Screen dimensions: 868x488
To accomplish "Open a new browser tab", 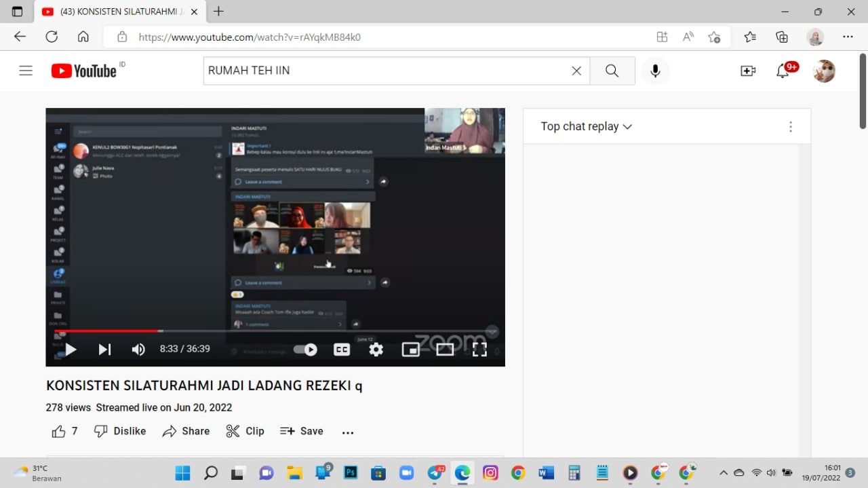I will coord(218,12).
